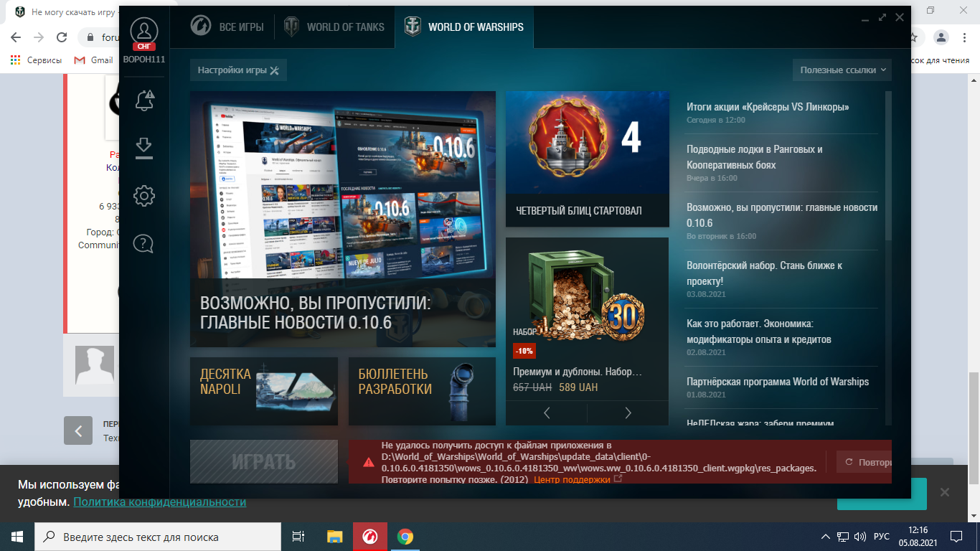
Task: Open Настройки игры settings menu
Action: point(238,70)
